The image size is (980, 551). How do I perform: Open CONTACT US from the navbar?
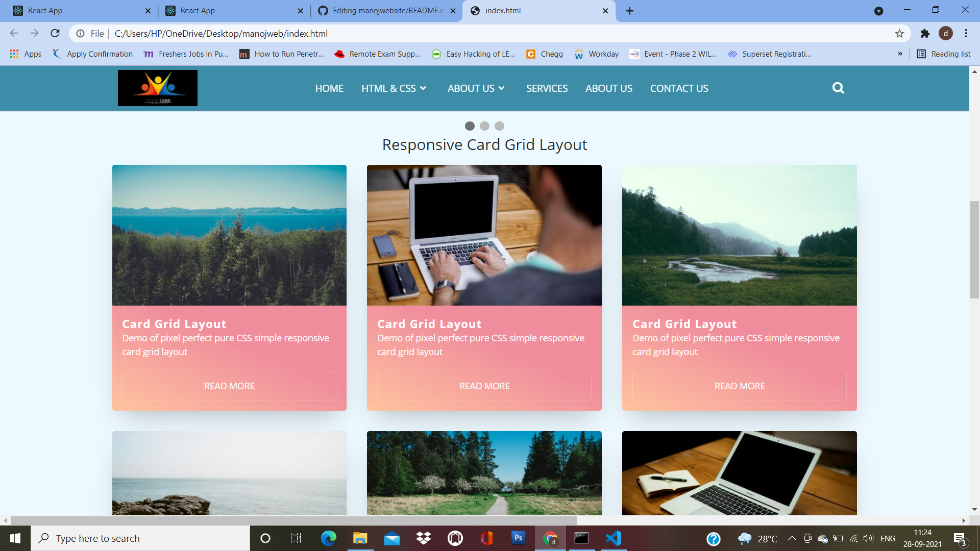click(x=679, y=89)
